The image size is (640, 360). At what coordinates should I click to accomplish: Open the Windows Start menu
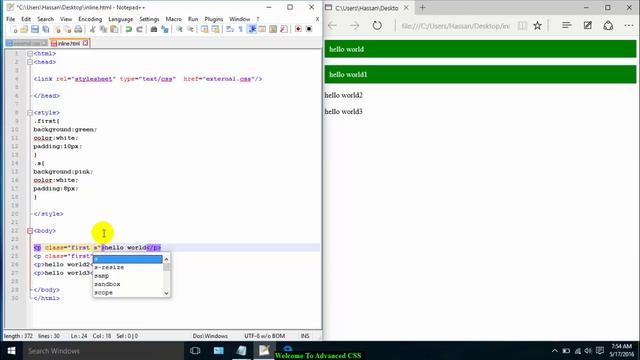pos(11,351)
